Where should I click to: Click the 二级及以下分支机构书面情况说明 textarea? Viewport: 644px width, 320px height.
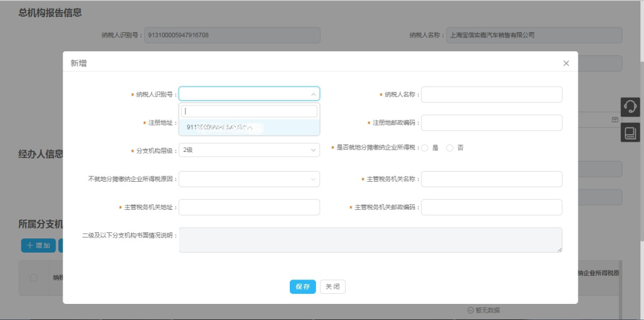pos(370,240)
